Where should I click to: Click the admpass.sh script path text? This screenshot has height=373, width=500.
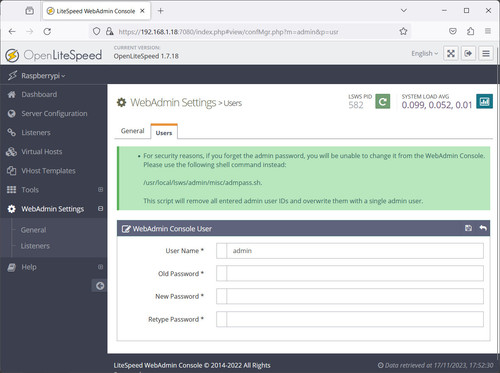(x=203, y=183)
